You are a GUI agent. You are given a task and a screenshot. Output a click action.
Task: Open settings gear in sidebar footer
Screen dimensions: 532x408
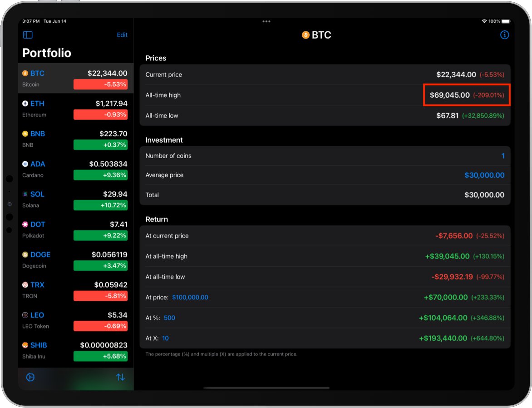tap(30, 377)
